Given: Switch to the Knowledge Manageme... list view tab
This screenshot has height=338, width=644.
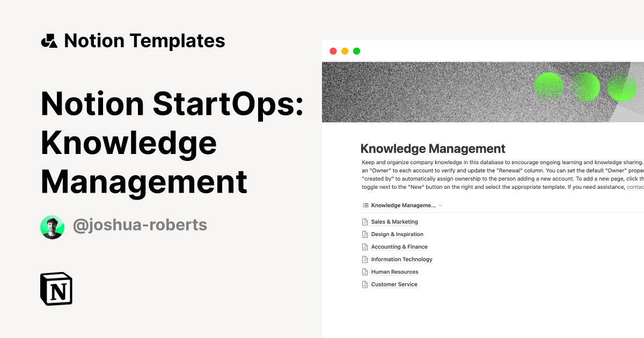Looking at the screenshot, I should click(402, 205).
